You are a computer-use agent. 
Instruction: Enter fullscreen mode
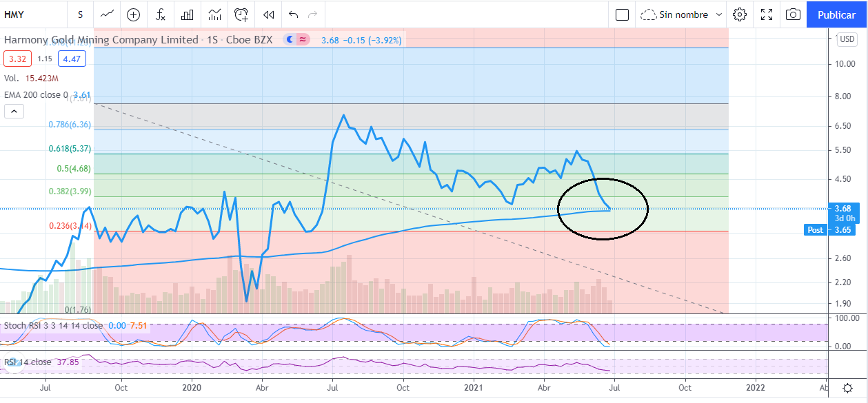coord(767,14)
